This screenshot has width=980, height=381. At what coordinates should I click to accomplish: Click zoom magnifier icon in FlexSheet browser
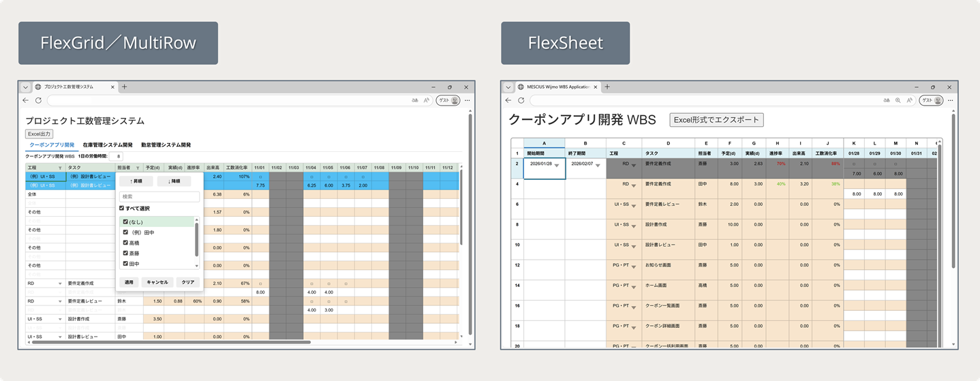click(x=898, y=100)
